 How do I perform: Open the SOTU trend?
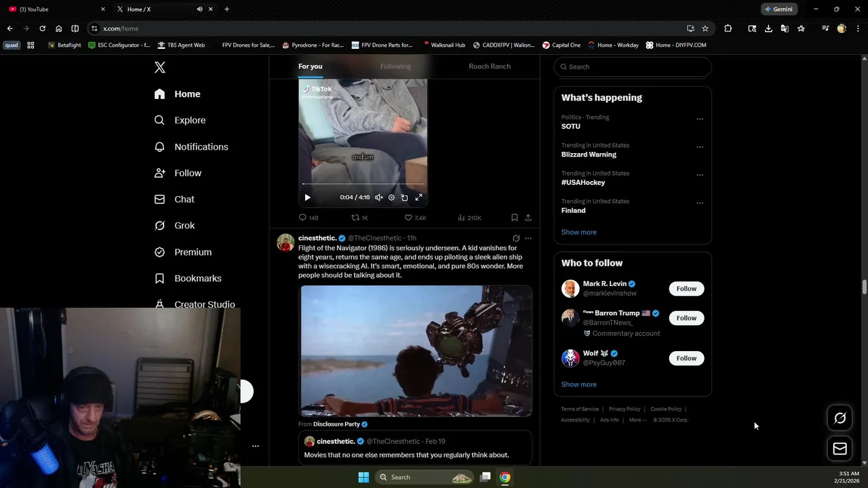tap(570, 126)
